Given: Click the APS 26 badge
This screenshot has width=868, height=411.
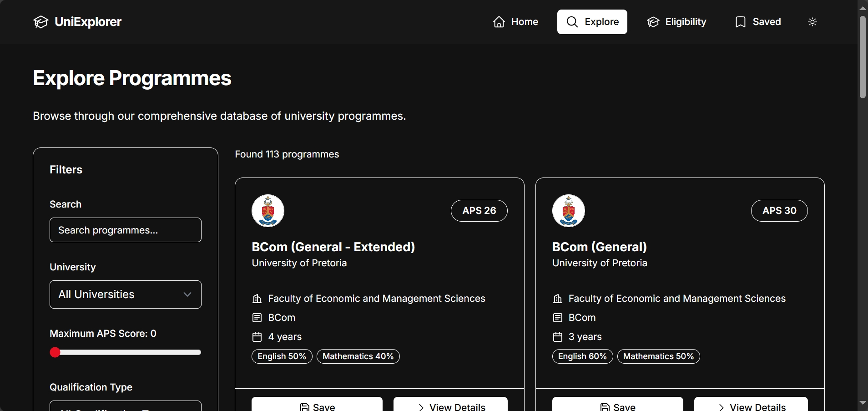Looking at the screenshot, I should tap(479, 211).
